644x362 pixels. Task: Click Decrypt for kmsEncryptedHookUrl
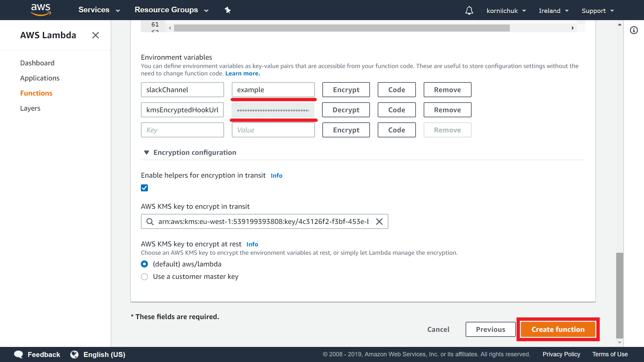coord(346,110)
